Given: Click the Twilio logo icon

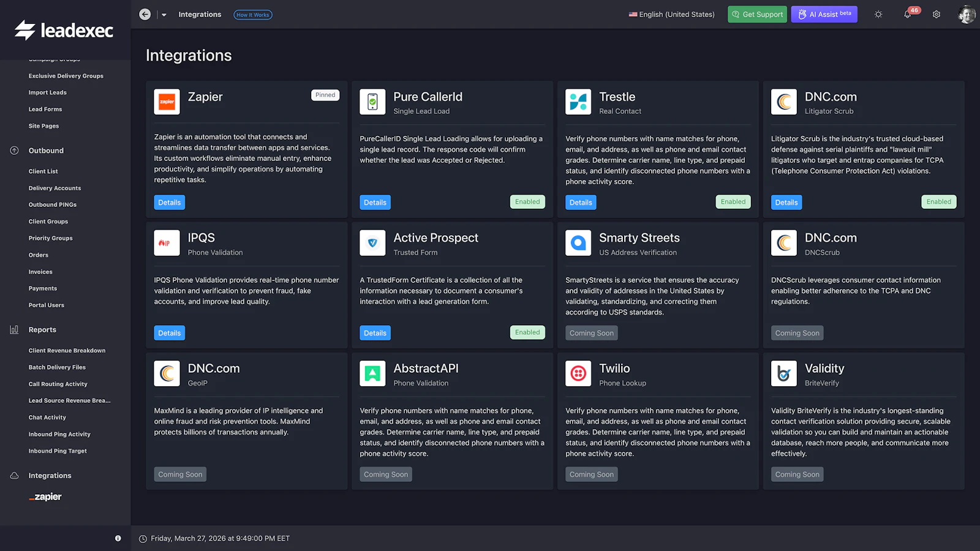Looking at the screenshot, I should pos(578,373).
